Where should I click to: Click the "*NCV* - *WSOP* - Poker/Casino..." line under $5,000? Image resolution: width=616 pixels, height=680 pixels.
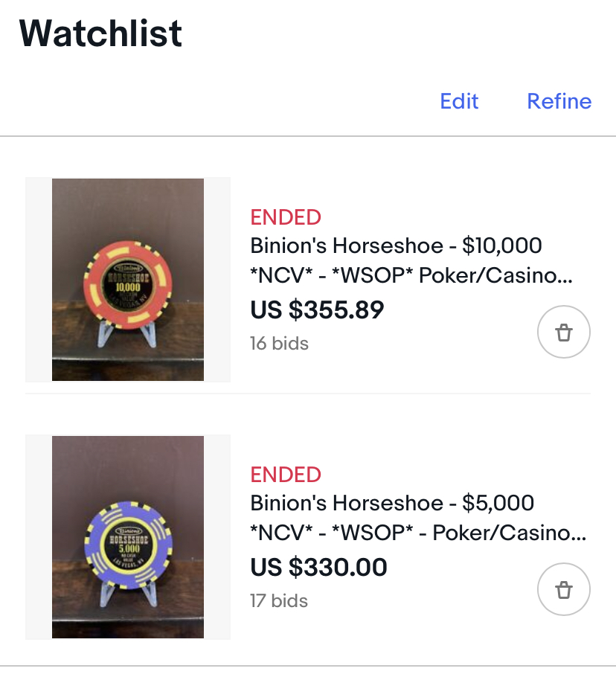(x=418, y=533)
